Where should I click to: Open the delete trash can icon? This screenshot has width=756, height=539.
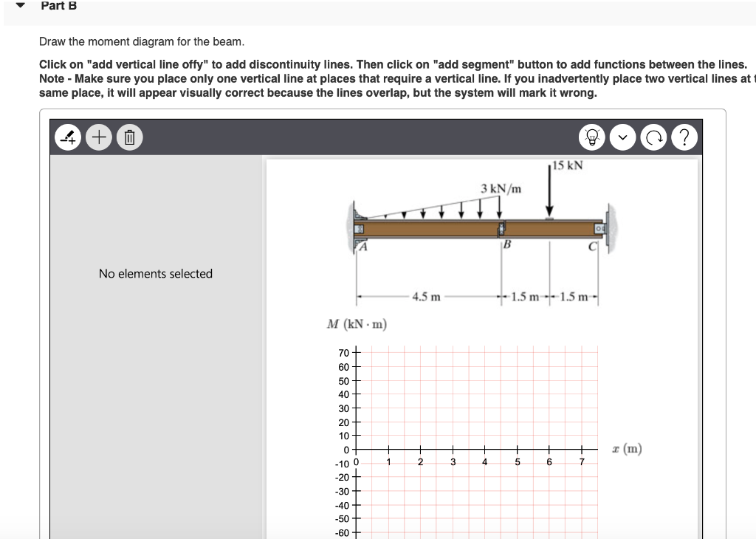click(x=129, y=137)
